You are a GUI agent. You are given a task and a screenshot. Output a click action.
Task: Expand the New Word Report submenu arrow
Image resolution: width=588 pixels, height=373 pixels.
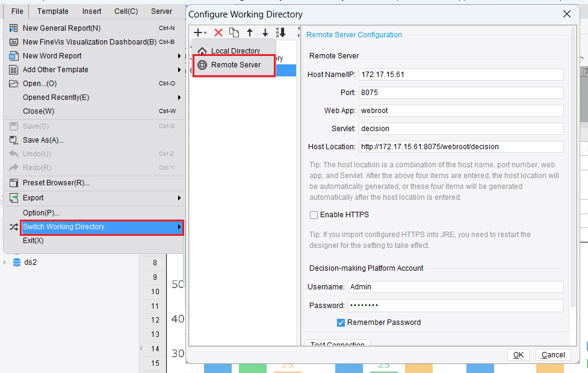tap(179, 55)
